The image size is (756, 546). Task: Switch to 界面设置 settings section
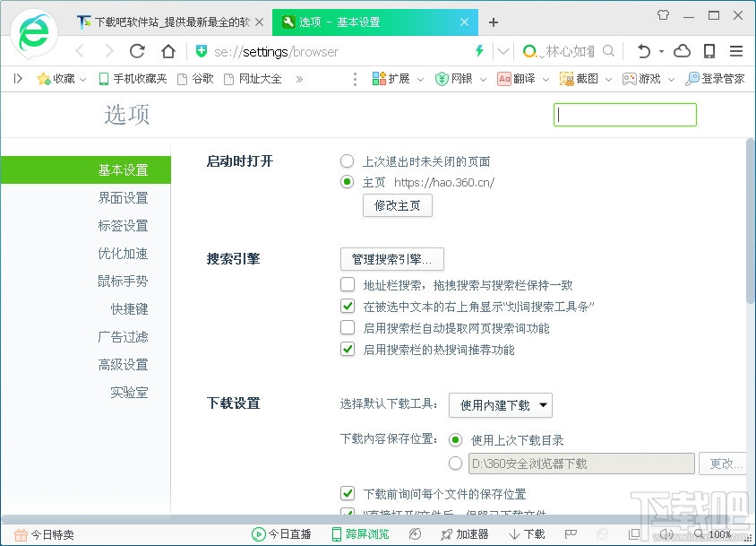[123, 198]
